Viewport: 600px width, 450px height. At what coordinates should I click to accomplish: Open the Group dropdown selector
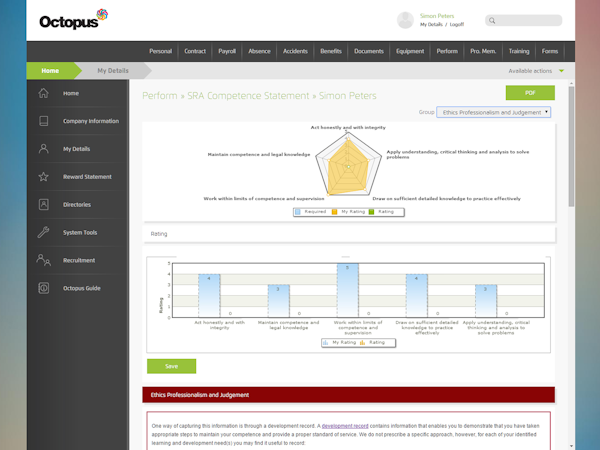pyautogui.click(x=494, y=113)
